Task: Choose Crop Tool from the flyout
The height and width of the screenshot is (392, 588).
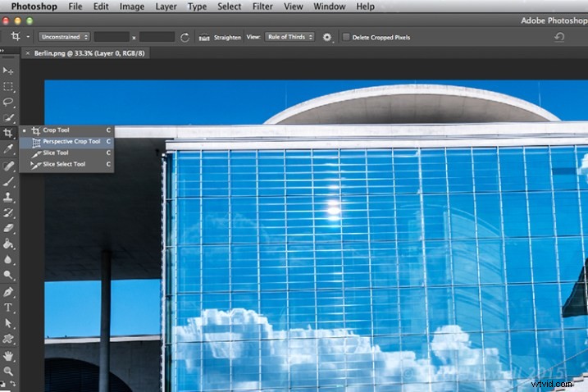Action: pos(66,130)
